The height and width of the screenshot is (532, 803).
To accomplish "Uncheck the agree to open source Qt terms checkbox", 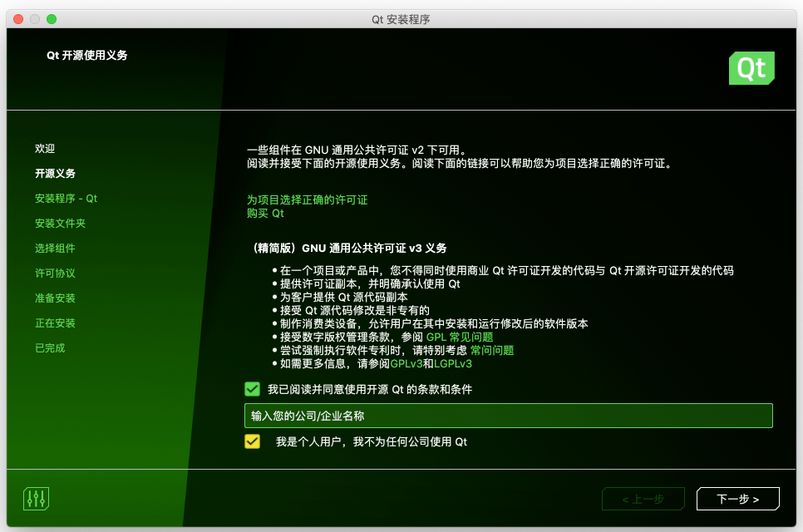I will 252,389.
